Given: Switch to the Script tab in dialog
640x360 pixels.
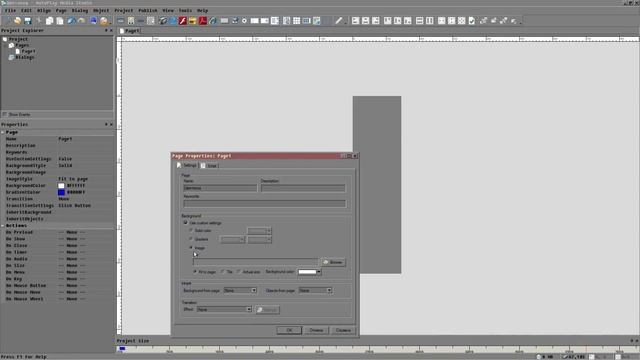Looking at the screenshot, I should 209,166.
